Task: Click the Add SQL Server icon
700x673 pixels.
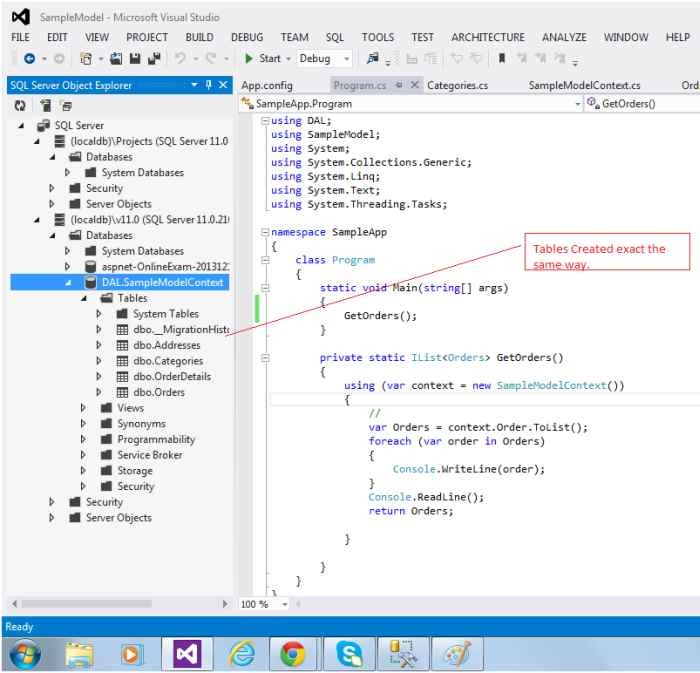Action: tap(43, 105)
